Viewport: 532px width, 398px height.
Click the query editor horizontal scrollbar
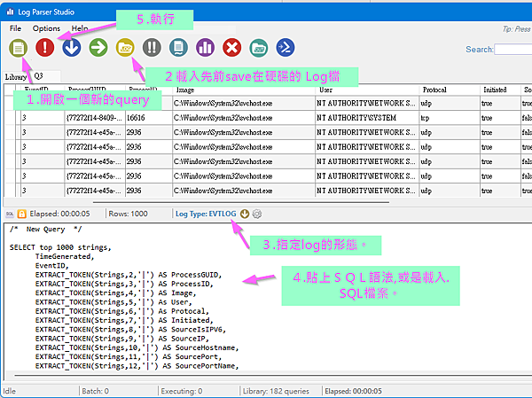click(273, 376)
